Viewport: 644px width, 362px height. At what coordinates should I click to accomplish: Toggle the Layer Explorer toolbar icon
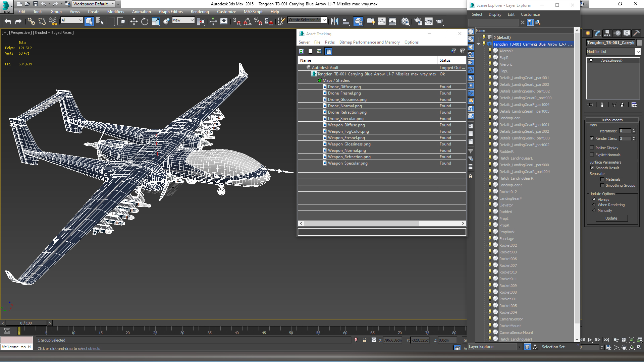pos(358,21)
